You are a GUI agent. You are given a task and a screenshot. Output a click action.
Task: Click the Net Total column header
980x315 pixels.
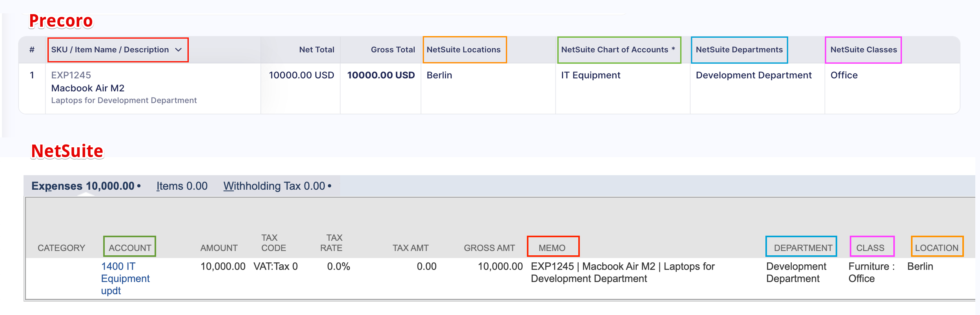(316, 50)
